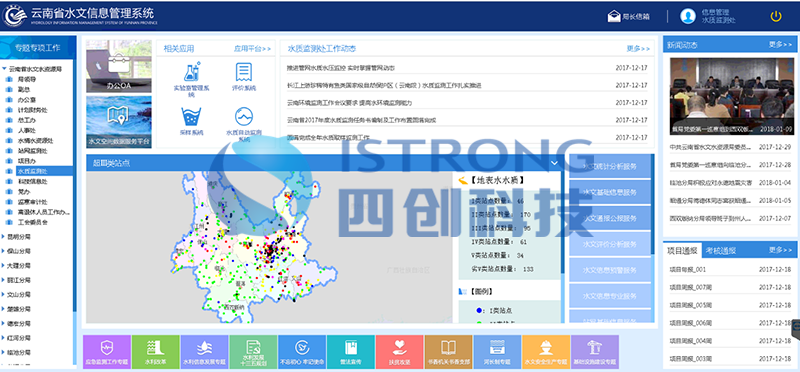The width and height of the screenshot is (800, 372).
Task: Open the 河长制专题 tile
Action: pos(497,352)
